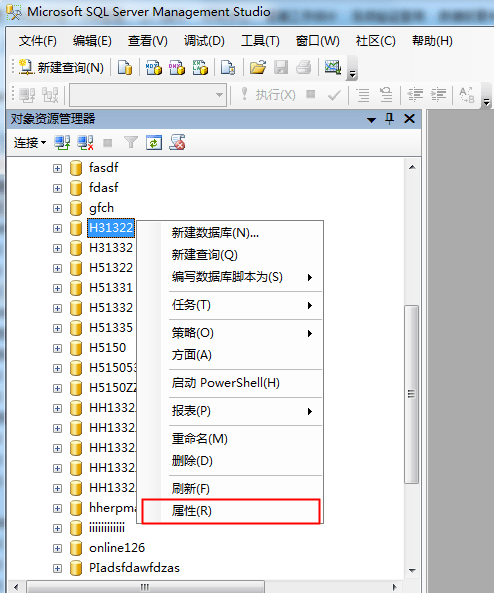The height and width of the screenshot is (593, 494).
Task: Click the New Query (新建查询) toolbar button
Action: pos(62,68)
